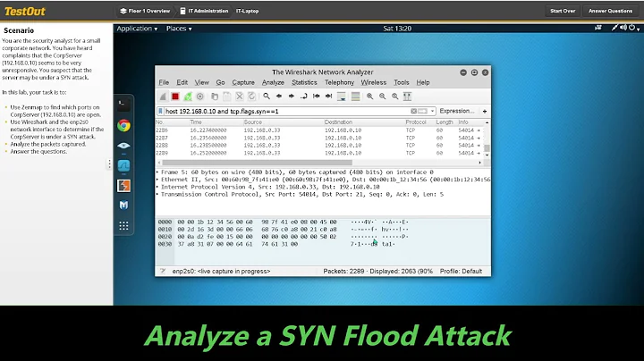This screenshot has width=644, height=361.
Task: Open the Floor 1 Overview breadcrumb
Action: [x=145, y=11]
